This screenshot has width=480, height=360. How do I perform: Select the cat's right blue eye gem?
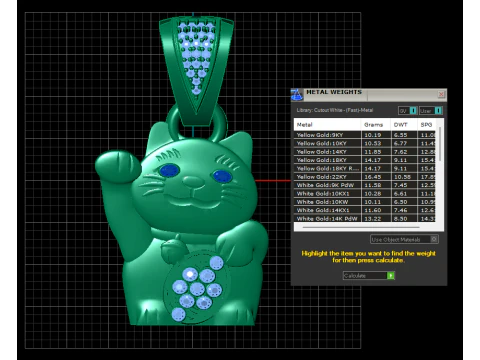pos(222,176)
